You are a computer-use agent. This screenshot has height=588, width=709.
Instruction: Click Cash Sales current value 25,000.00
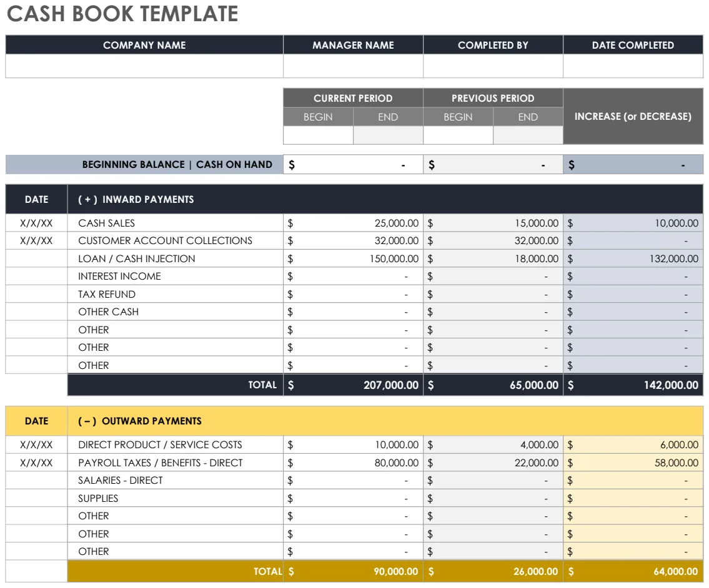pyautogui.click(x=397, y=223)
